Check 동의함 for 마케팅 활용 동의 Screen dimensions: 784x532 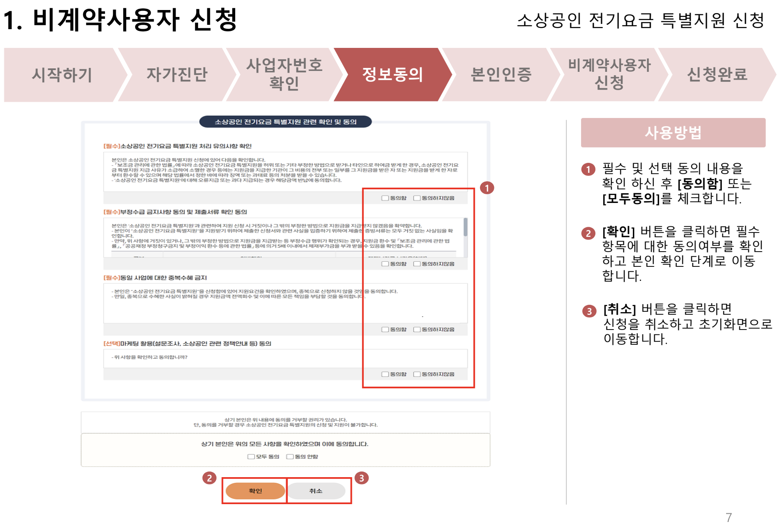[385, 374]
